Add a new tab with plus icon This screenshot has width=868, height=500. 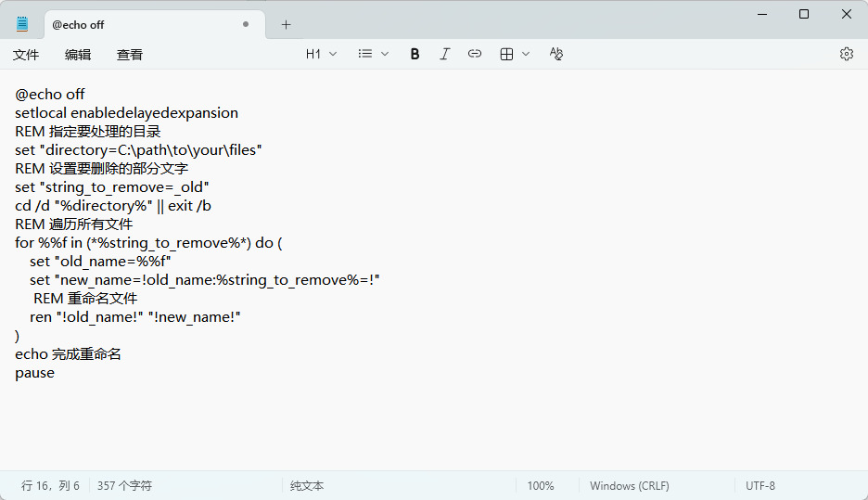[x=286, y=25]
